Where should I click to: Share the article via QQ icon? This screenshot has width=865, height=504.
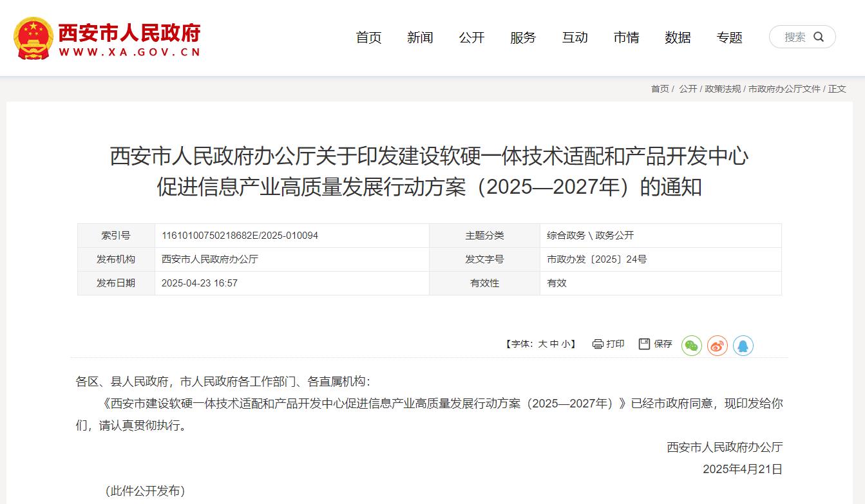click(743, 346)
